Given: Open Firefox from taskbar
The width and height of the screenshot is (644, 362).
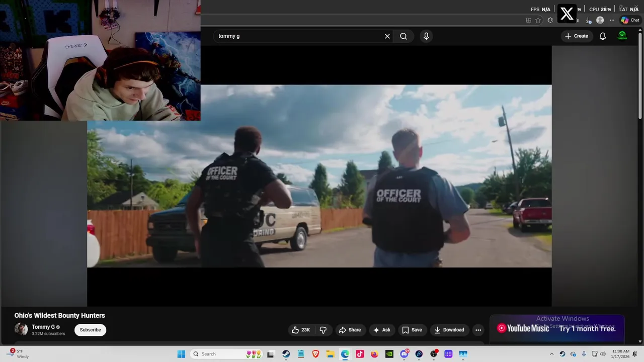Looking at the screenshot, I should point(374,354).
